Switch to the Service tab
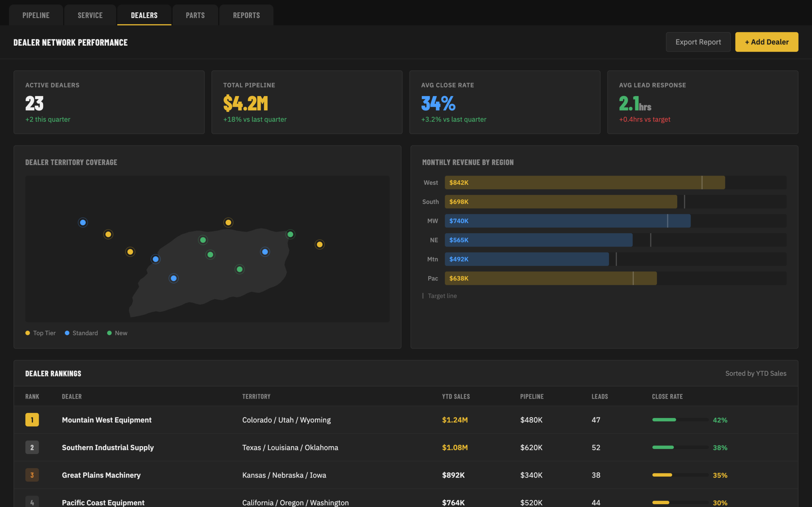812x507 pixels. click(90, 15)
